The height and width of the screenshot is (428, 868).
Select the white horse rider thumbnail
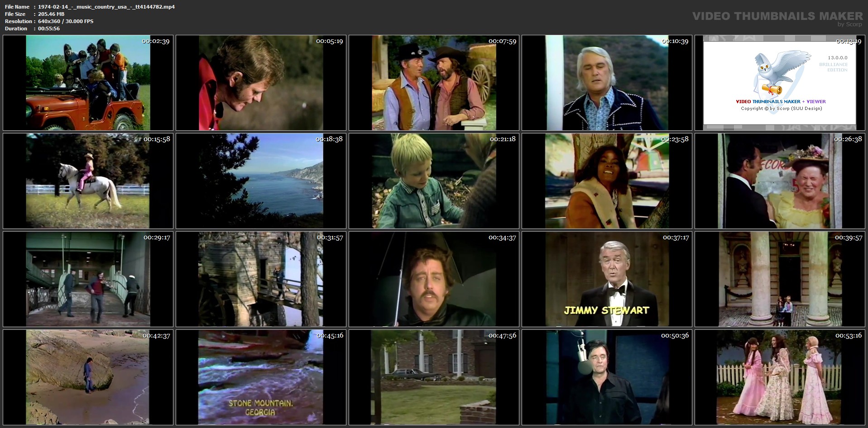click(x=88, y=181)
